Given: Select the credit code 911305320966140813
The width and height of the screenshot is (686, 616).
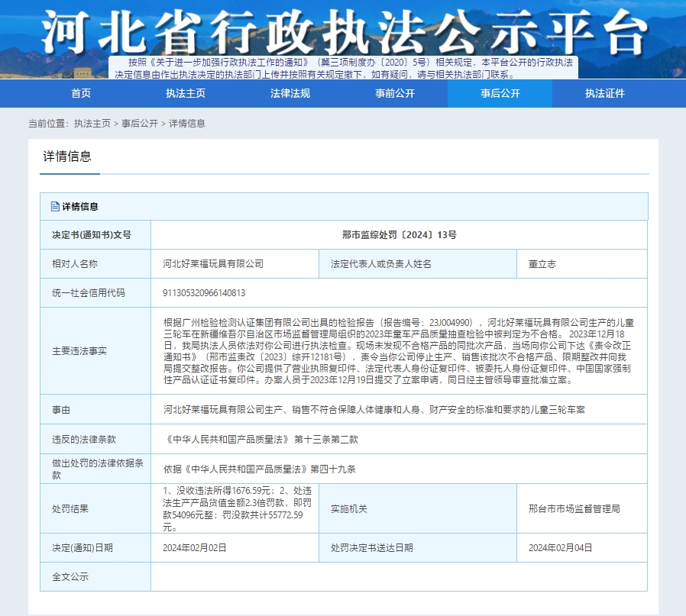Looking at the screenshot, I should [204, 293].
